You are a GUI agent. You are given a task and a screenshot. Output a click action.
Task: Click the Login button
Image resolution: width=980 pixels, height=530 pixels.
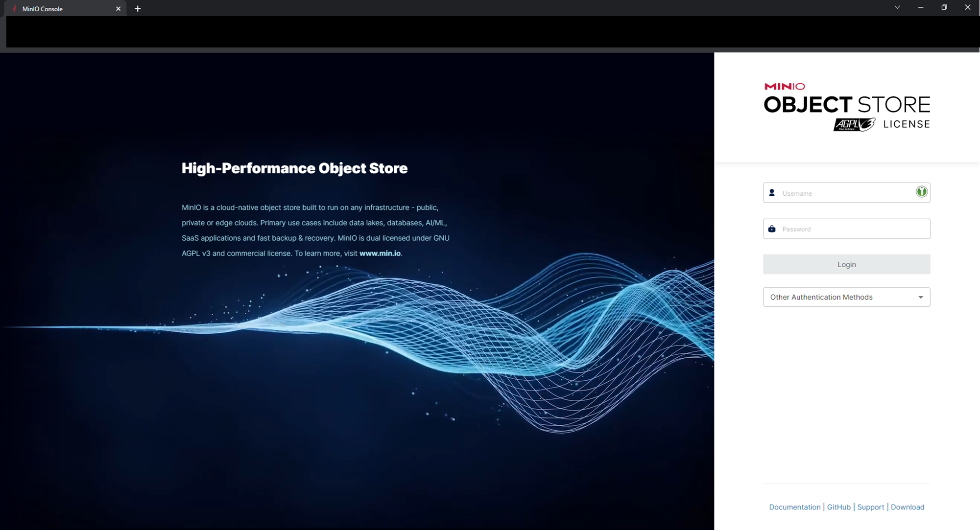846,264
